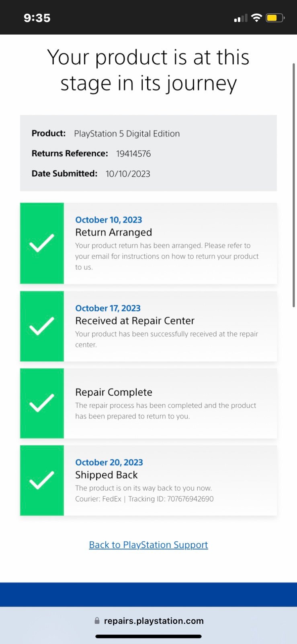
Task: Tap the PlayStation 5 Digital Edition product text
Action: [x=127, y=134]
